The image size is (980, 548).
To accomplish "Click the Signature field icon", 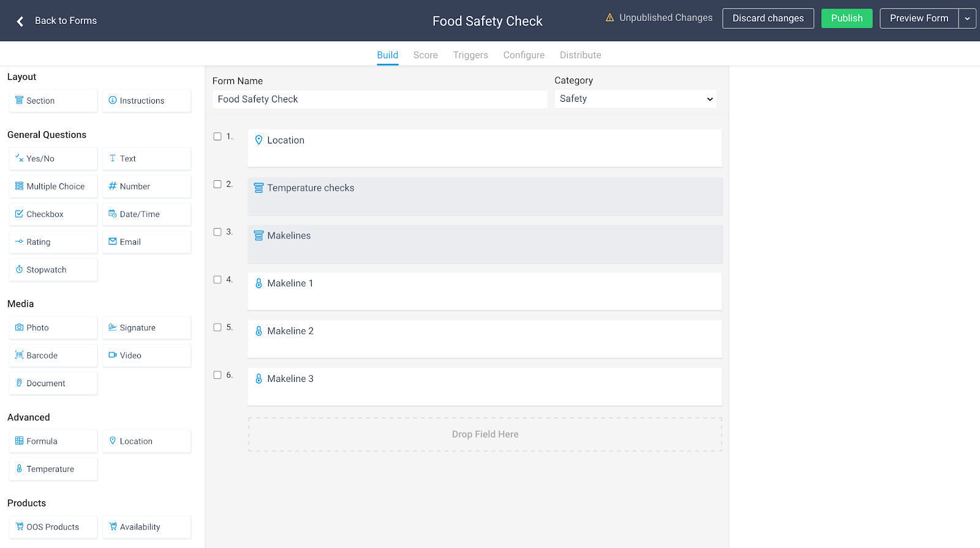I will click(113, 327).
